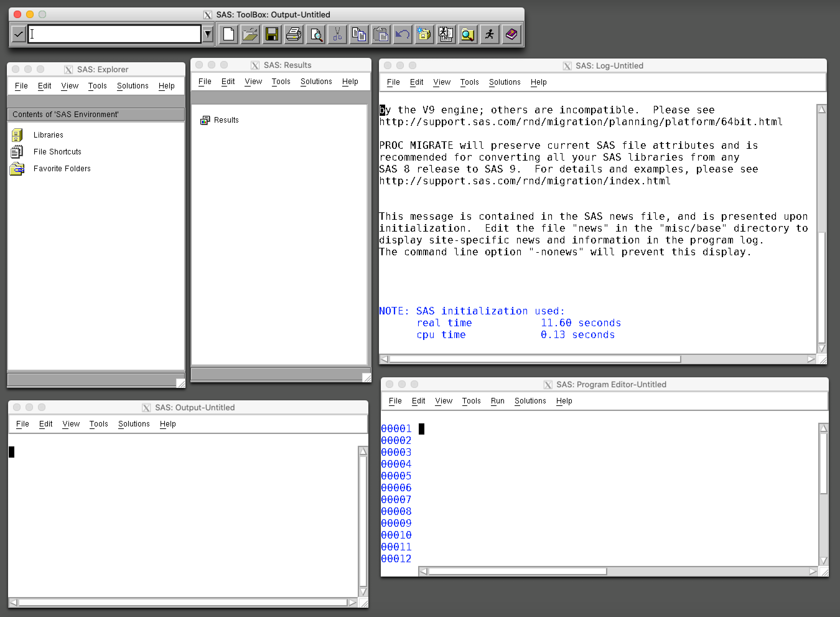
Task: Select the Favorite Folders icon in Explorer
Action: point(17,169)
